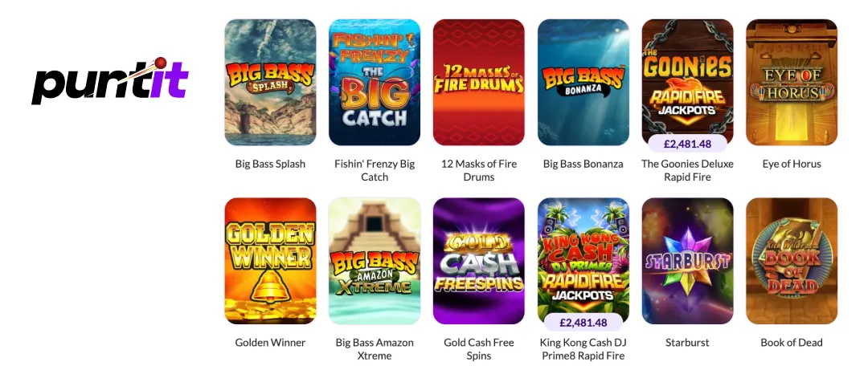This screenshot has width=868, height=366.
Task: Launch the Starburst game thumbnail
Action: pyautogui.click(x=687, y=261)
